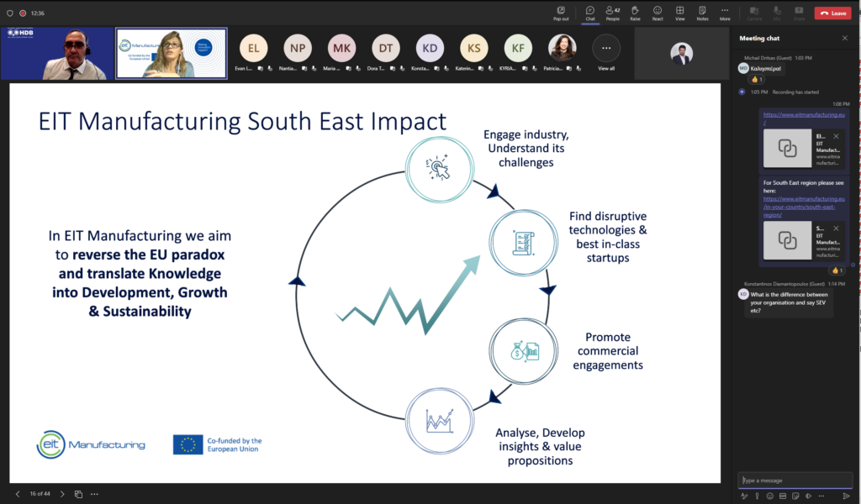
Task: Click meeting timer 12:36
Action: pyautogui.click(x=38, y=13)
